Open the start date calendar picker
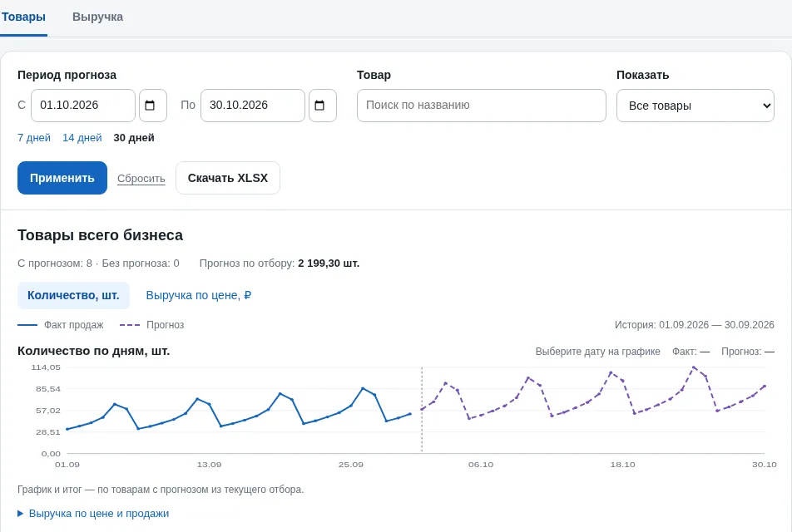This screenshot has width=792, height=532. 152,106
